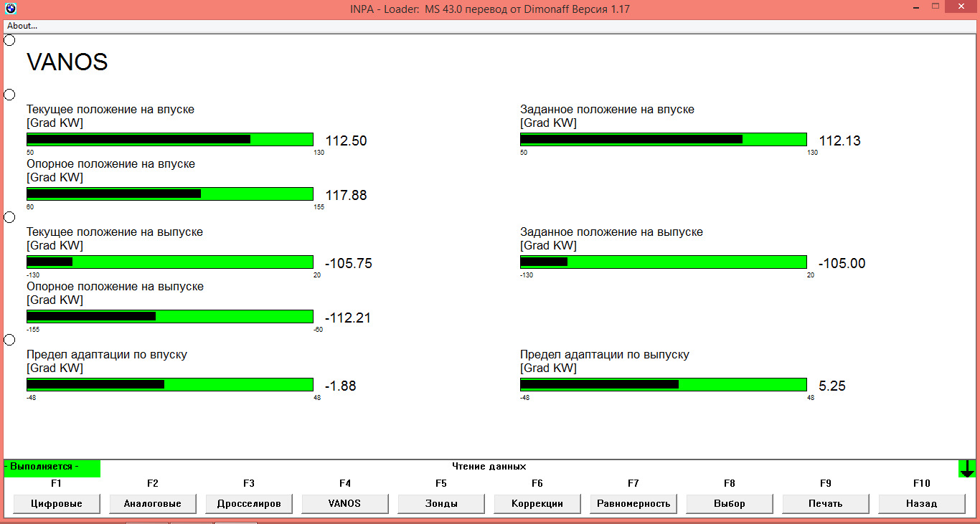Go back with Назад button
This screenshot has width=980, height=524.
tap(922, 503)
